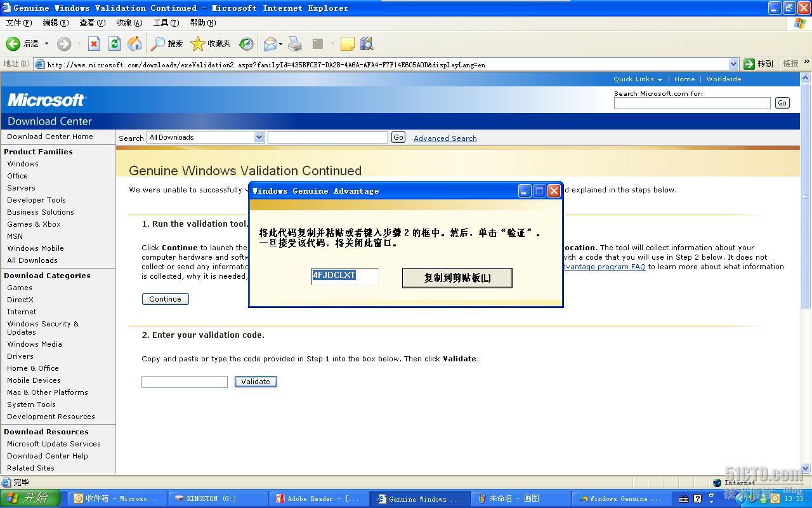Image resolution: width=812 pixels, height=508 pixels.
Task: Focus the Search Microsoft.com text field
Action: (x=692, y=103)
